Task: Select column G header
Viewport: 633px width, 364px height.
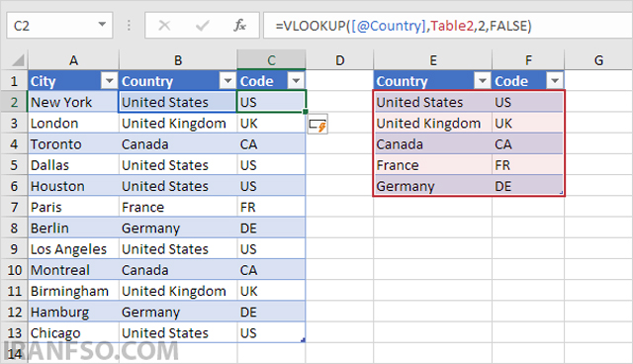Action: (x=598, y=60)
